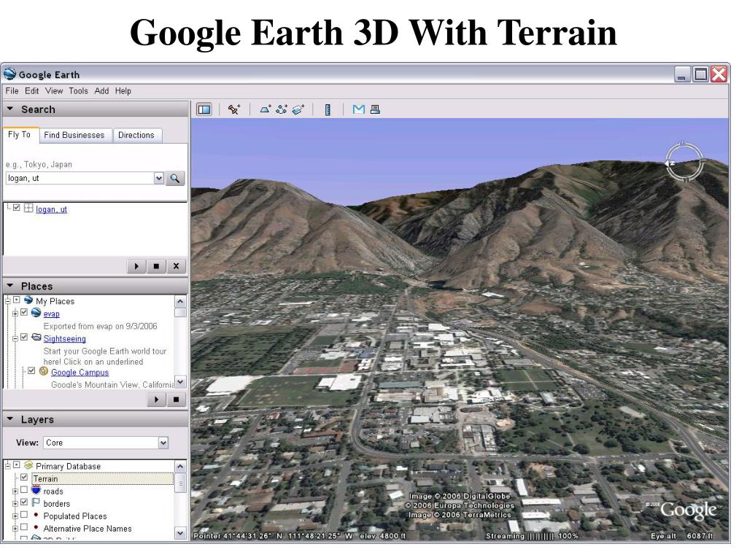Switch to Directions tab
The image size is (747, 560).
pos(136,135)
